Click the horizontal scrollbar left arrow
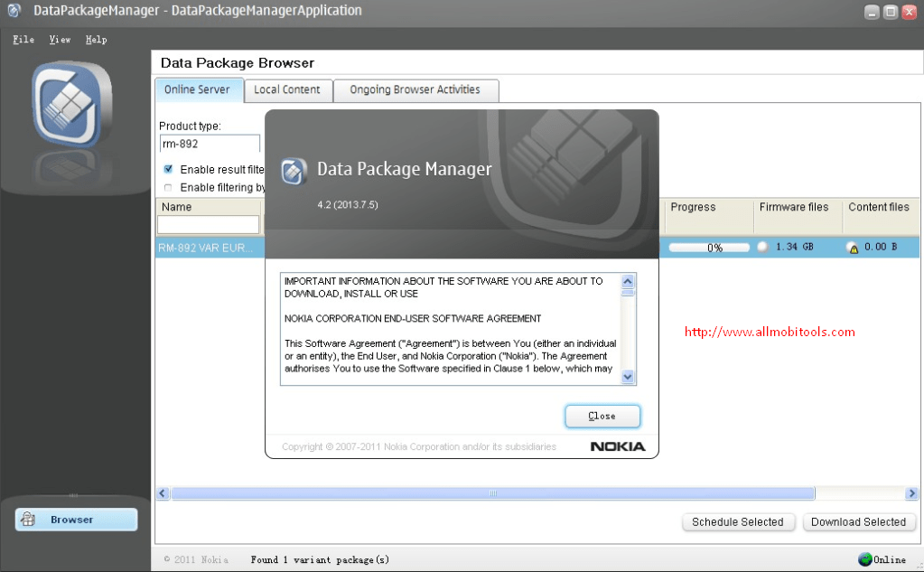The image size is (924, 572). coord(163,493)
